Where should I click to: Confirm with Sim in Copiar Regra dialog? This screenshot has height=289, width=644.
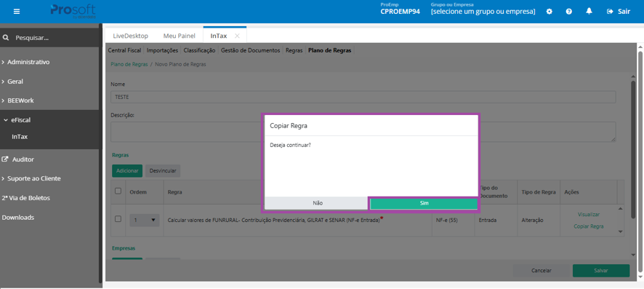(x=424, y=204)
